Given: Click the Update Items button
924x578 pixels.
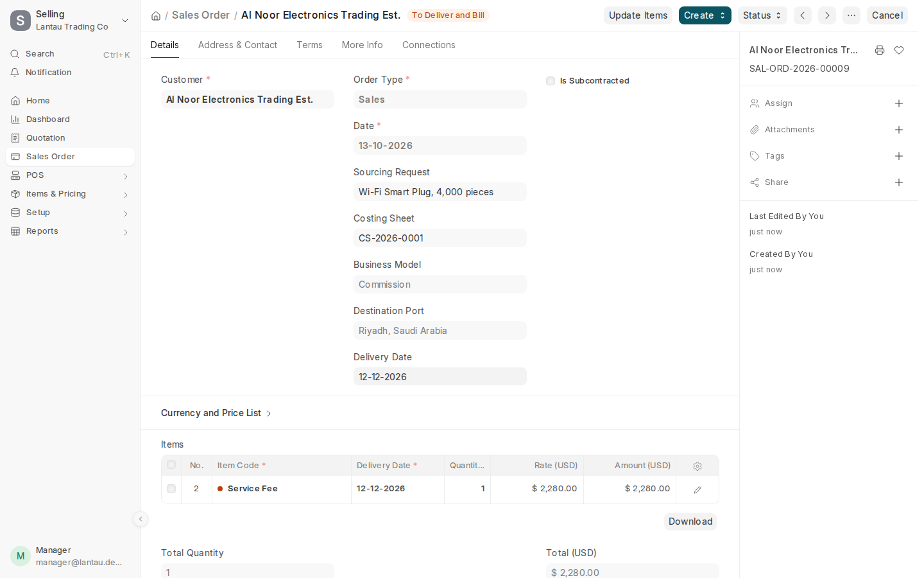Looking at the screenshot, I should click(x=638, y=15).
